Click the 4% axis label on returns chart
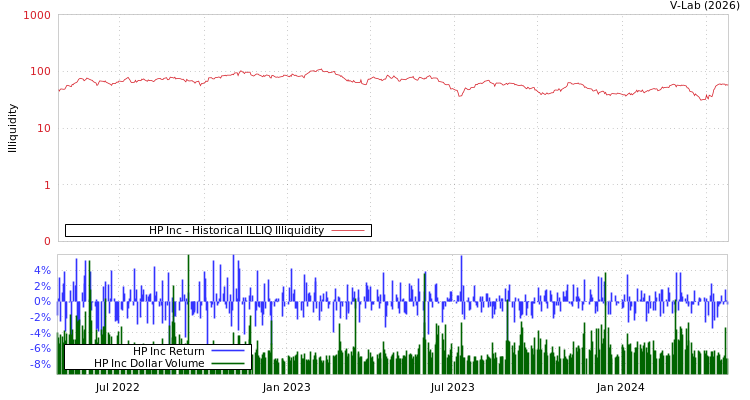 click(x=42, y=270)
